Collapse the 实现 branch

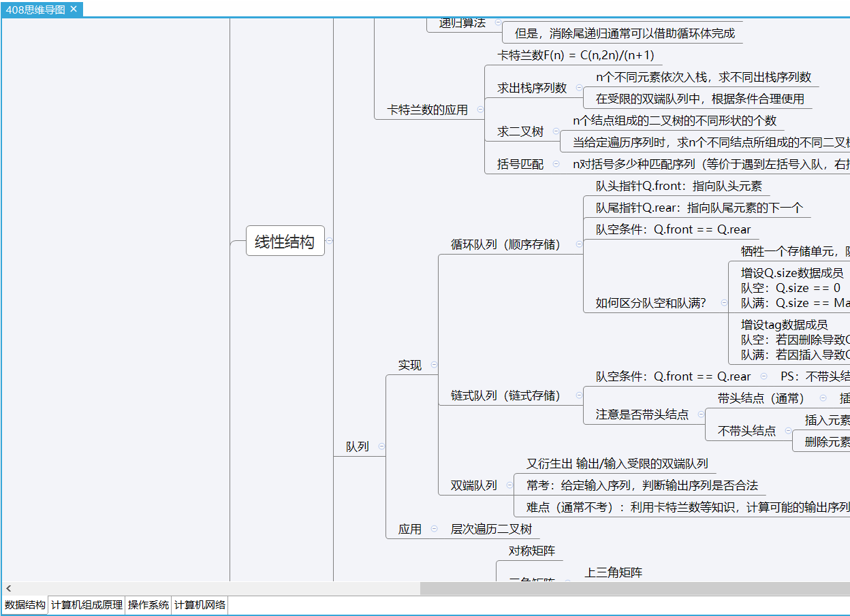tap(434, 365)
